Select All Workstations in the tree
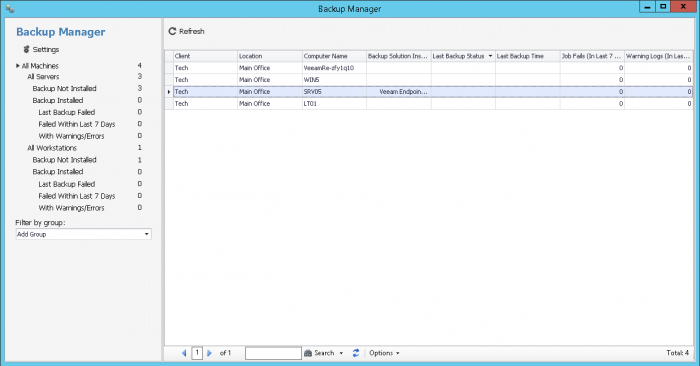 [52, 148]
